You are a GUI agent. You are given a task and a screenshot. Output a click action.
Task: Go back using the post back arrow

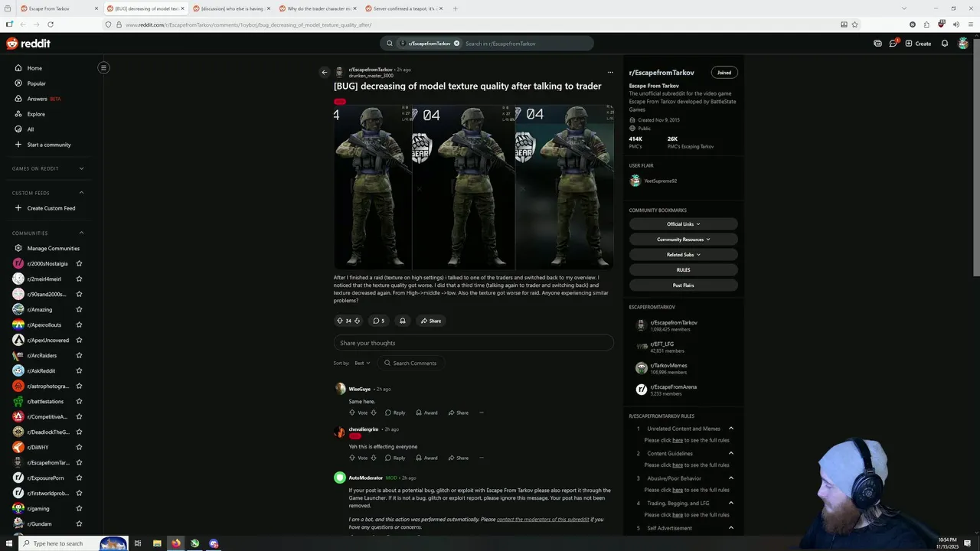pyautogui.click(x=324, y=73)
